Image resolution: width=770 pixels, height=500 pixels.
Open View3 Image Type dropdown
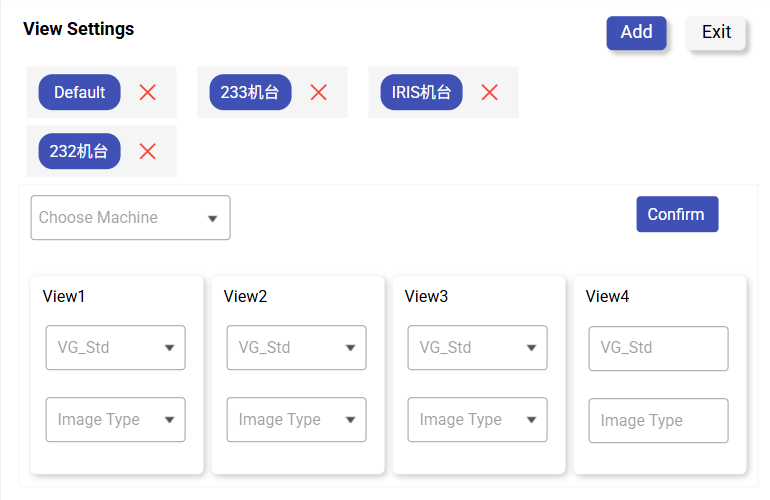(477, 420)
